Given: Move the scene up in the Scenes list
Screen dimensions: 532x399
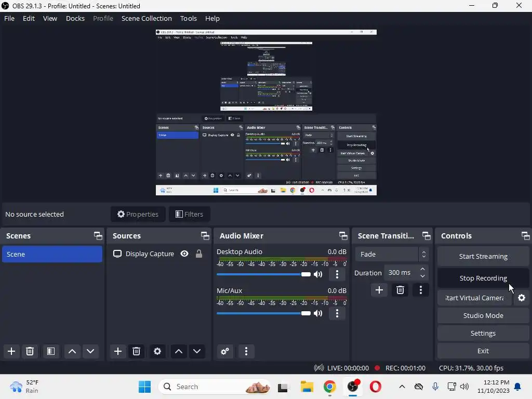Looking at the screenshot, I should [x=72, y=351].
